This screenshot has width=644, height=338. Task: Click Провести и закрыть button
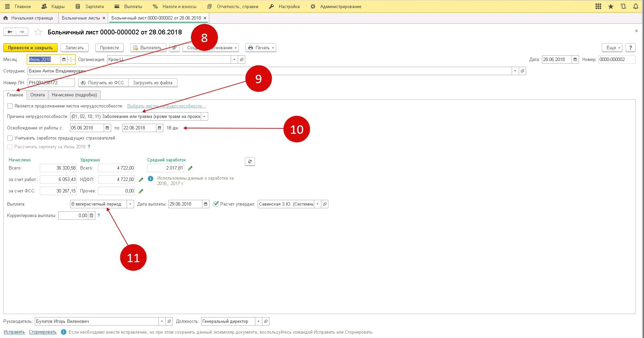point(30,48)
